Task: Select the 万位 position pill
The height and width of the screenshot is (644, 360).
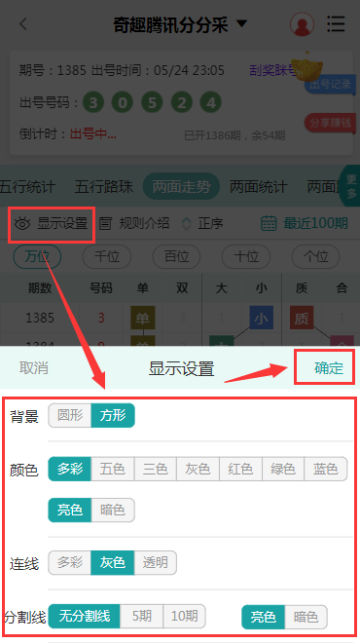Action: pos(37,256)
